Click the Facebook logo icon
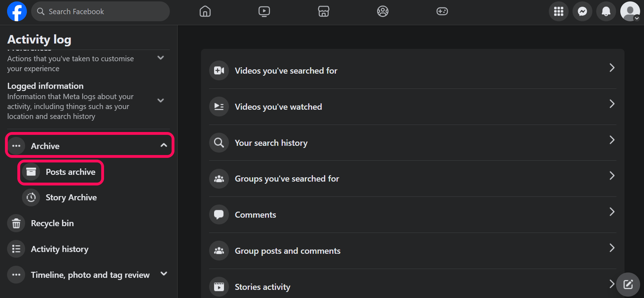644x298 pixels. (x=17, y=11)
